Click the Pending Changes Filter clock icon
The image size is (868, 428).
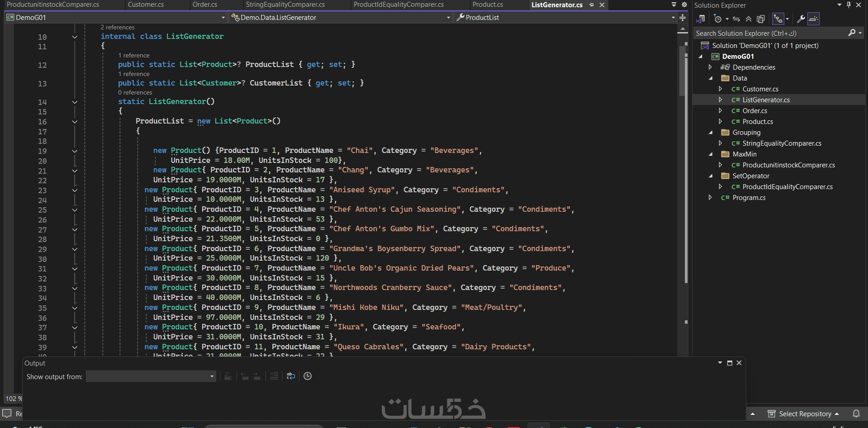point(717,19)
